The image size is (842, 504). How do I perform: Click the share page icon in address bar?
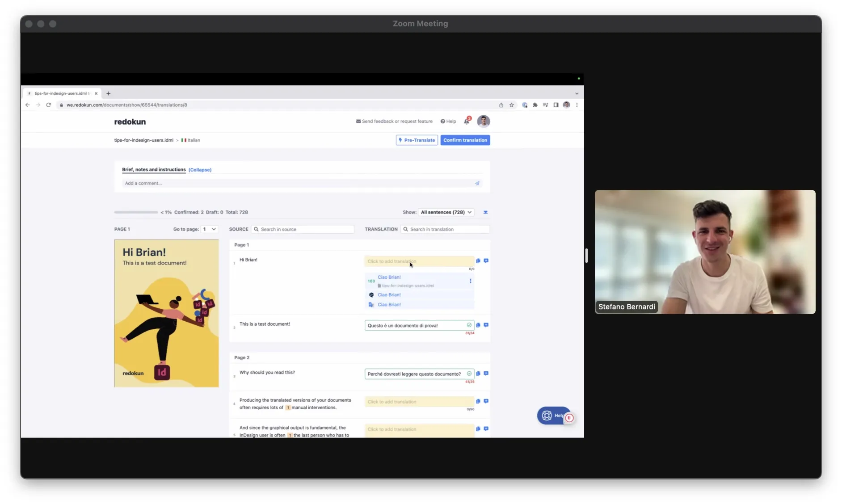501,105
